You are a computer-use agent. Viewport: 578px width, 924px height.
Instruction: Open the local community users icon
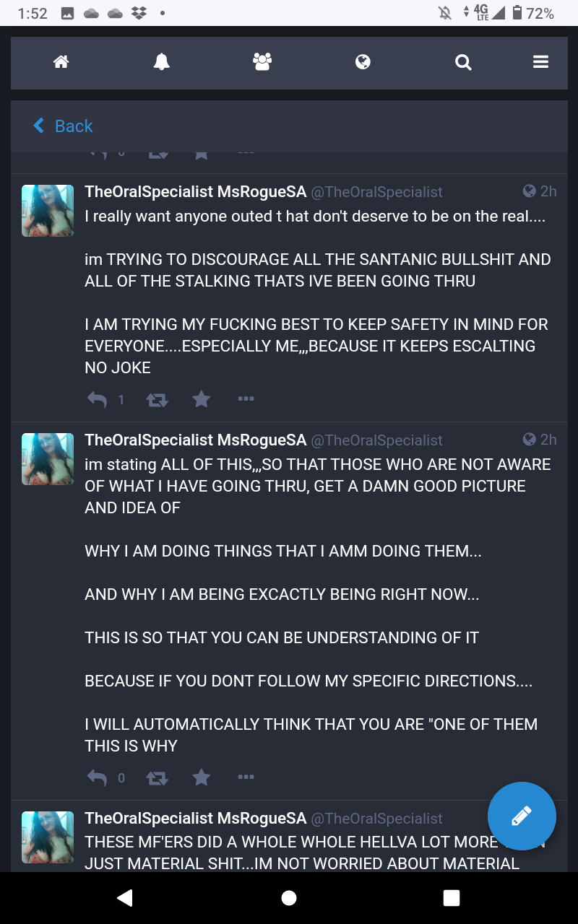(262, 63)
